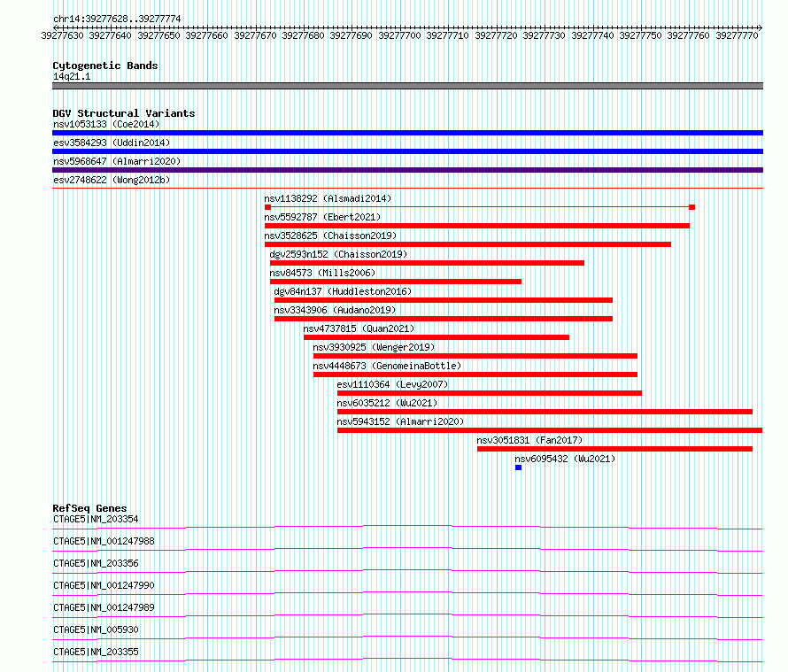Open nsv6035212 (Wu2021) label
Viewport: 788px width, 672px height.
pos(387,403)
